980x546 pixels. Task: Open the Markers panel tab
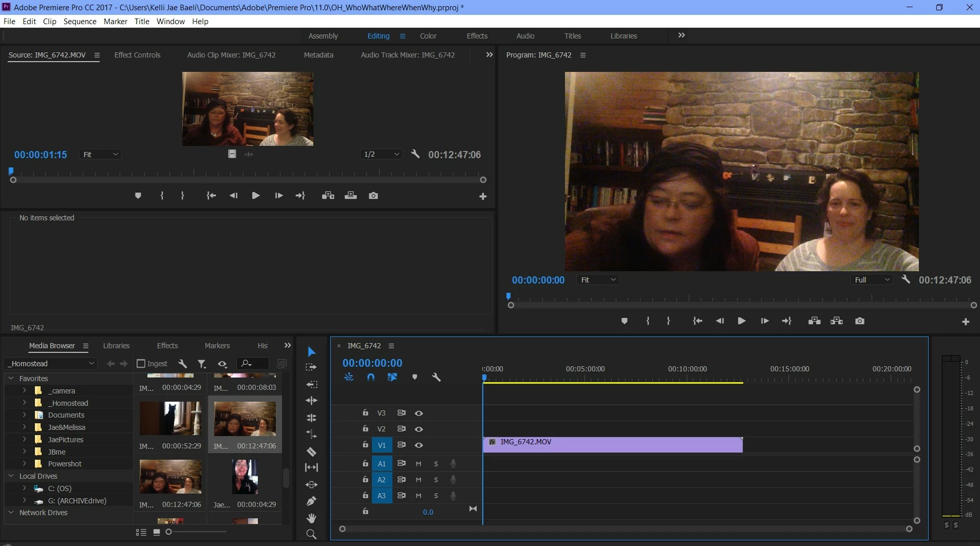click(x=217, y=346)
